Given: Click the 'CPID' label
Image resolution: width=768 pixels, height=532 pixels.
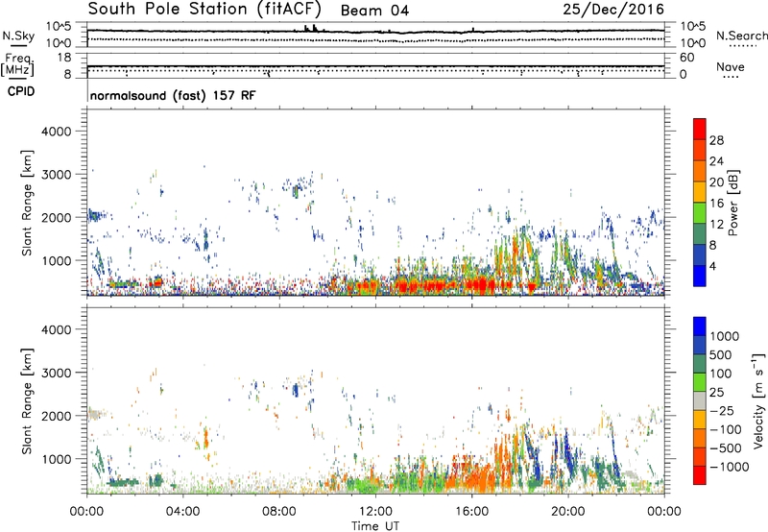Looking at the screenshot, I should click(21, 91).
